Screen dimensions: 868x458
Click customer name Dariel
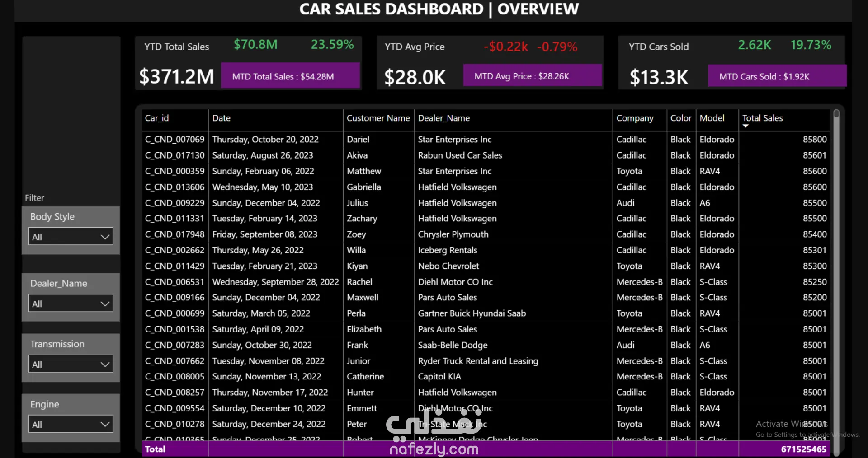point(358,140)
